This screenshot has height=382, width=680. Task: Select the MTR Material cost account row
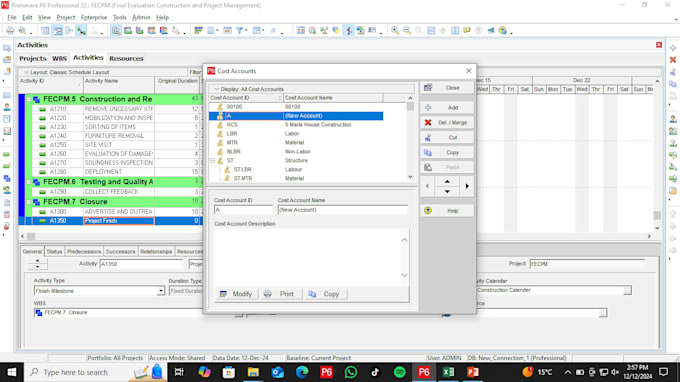[x=296, y=143]
